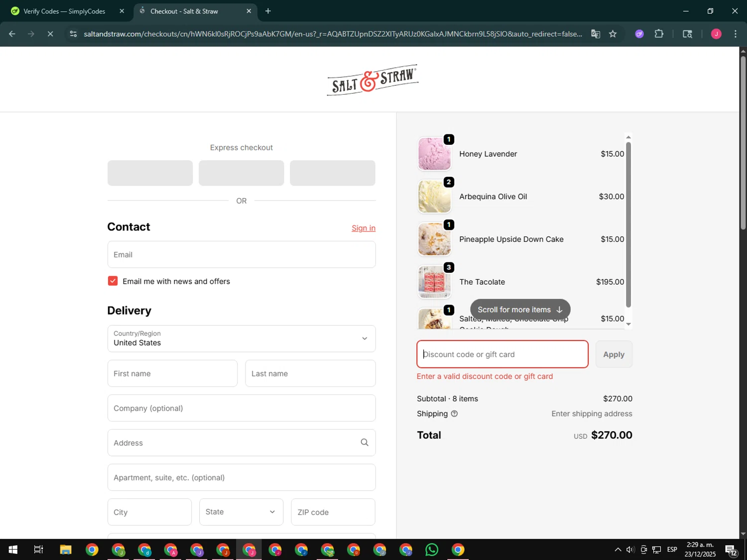Open File Explorer from taskbar

66,550
